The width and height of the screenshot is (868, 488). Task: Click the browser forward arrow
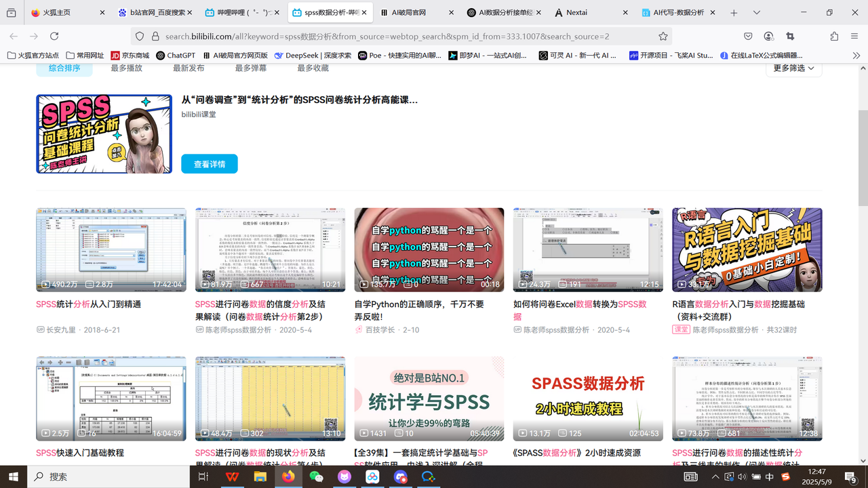[34, 36]
